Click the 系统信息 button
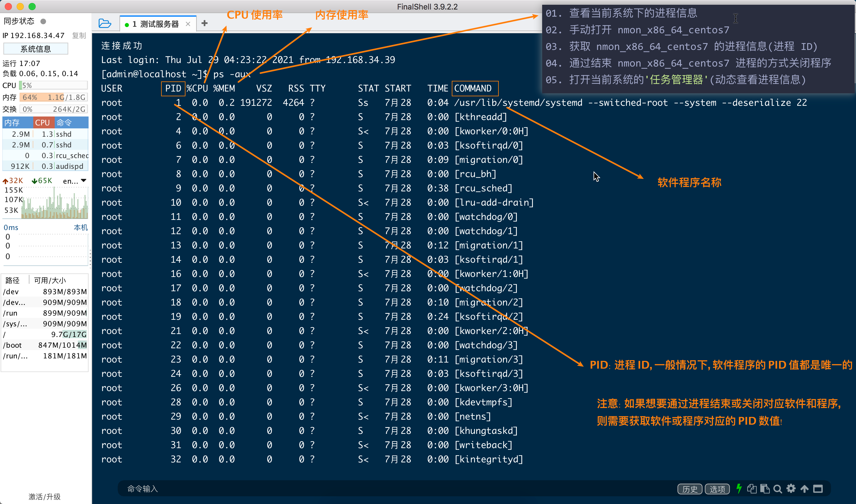This screenshot has width=856, height=504. pyautogui.click(x=36, y=49)
